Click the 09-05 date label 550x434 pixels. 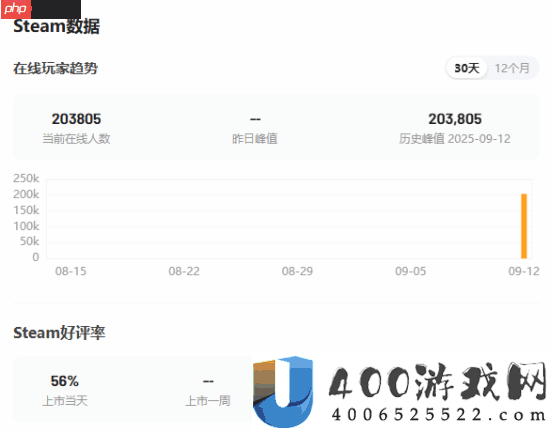click(x=410, y=271)
